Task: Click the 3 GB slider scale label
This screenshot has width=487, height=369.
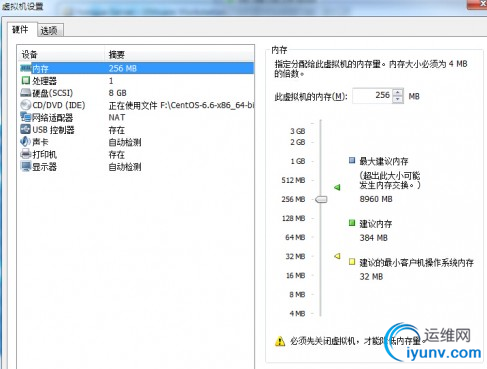Action: click(x=298, y=131)
